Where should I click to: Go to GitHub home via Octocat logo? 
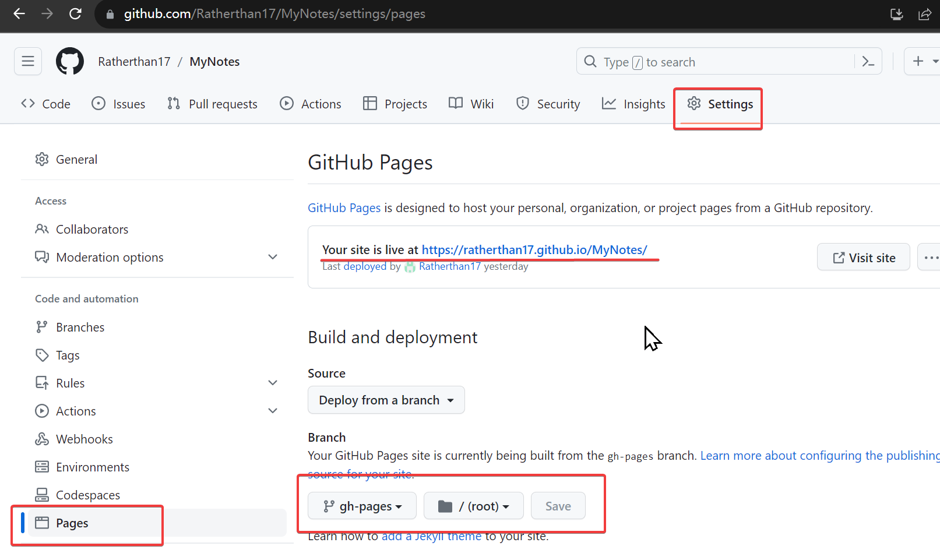pos(70,61)
